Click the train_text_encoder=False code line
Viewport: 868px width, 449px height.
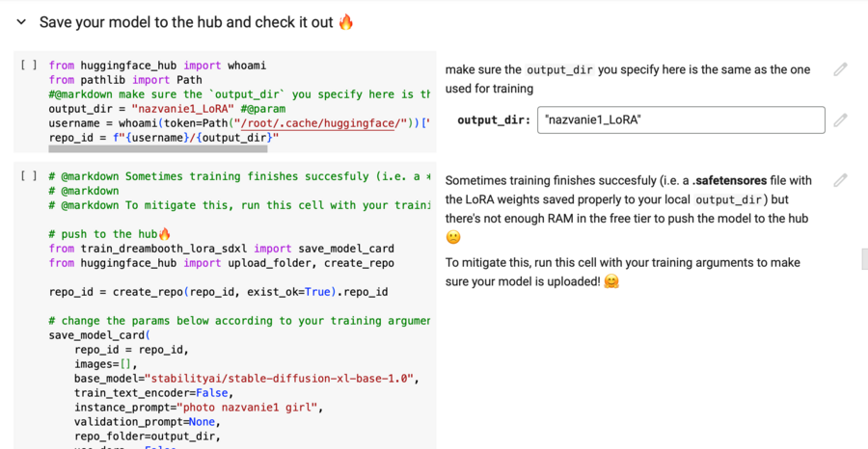pos(156,393)
